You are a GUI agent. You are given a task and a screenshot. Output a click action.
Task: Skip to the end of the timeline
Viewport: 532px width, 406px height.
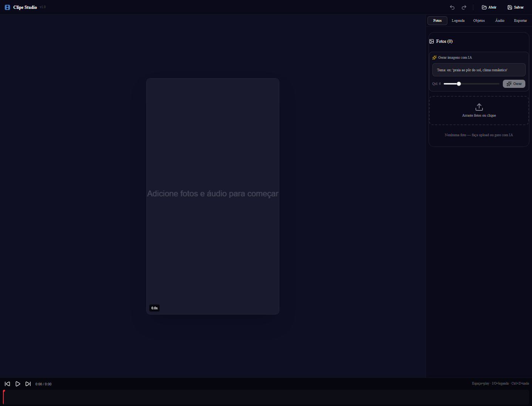[x=28, y=384]
